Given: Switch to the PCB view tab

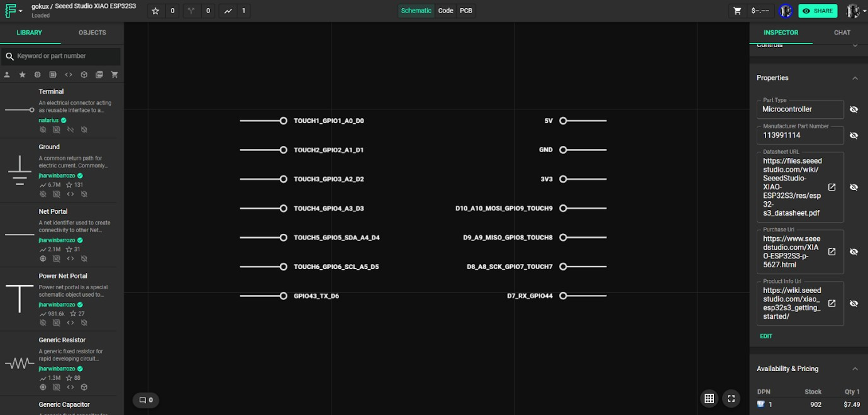Looking at the screenshot, I should tap(466, 11).
